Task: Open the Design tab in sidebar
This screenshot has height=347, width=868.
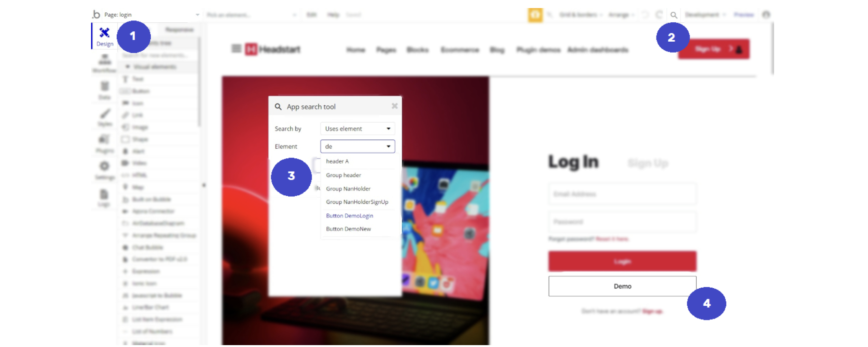Action: point(104,37)
